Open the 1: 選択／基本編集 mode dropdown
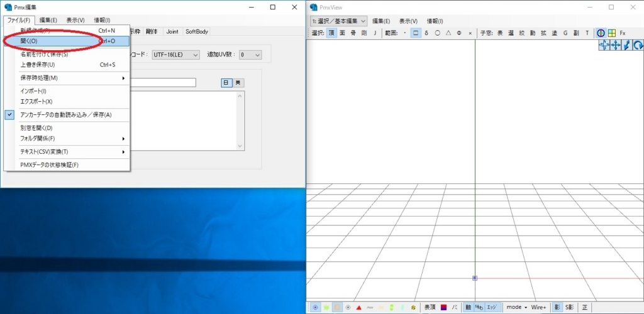The width and height of the screenshot is (644, 314). 338,21
